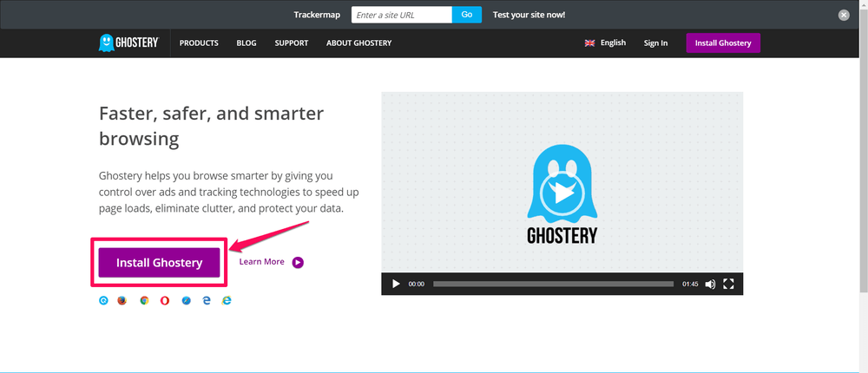This screenshot has height=373, width=868.
Task: Close the Trackermap banner
Action: 844,15
